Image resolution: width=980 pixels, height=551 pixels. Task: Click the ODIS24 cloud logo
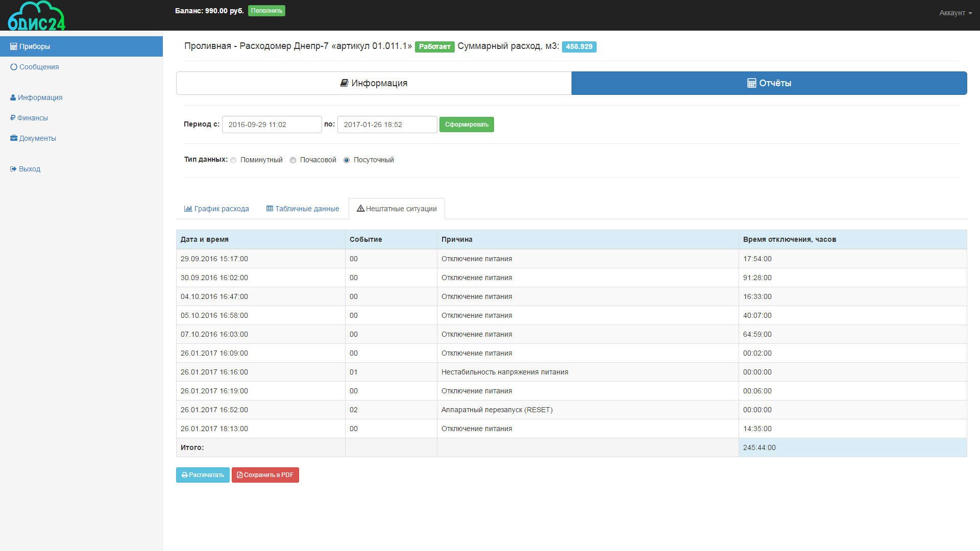tap(36, 16)
